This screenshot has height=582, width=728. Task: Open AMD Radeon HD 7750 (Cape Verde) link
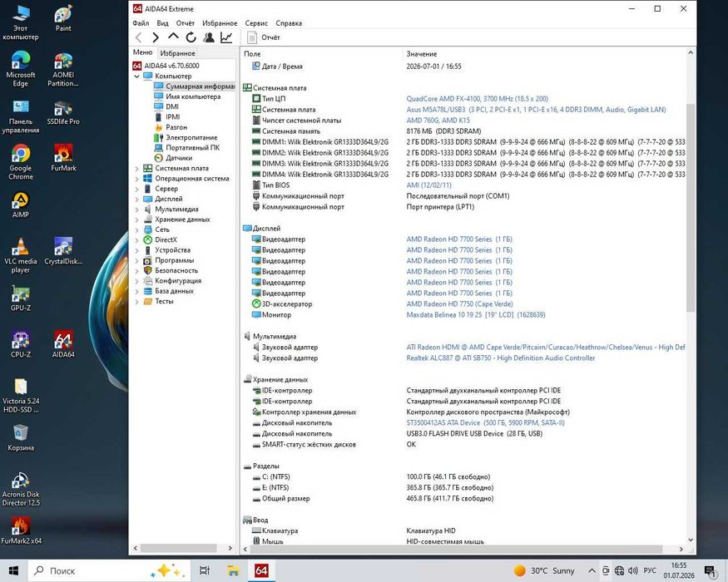click(459, 304)
